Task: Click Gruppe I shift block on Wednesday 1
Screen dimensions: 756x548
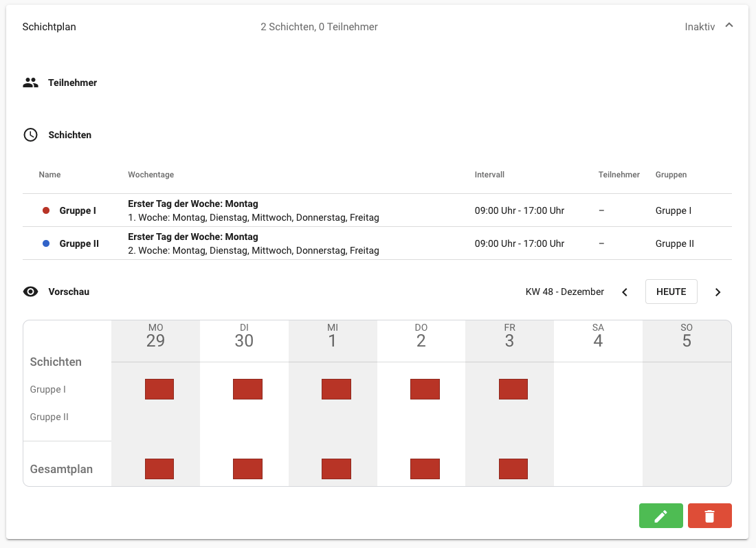Action: 336,389
